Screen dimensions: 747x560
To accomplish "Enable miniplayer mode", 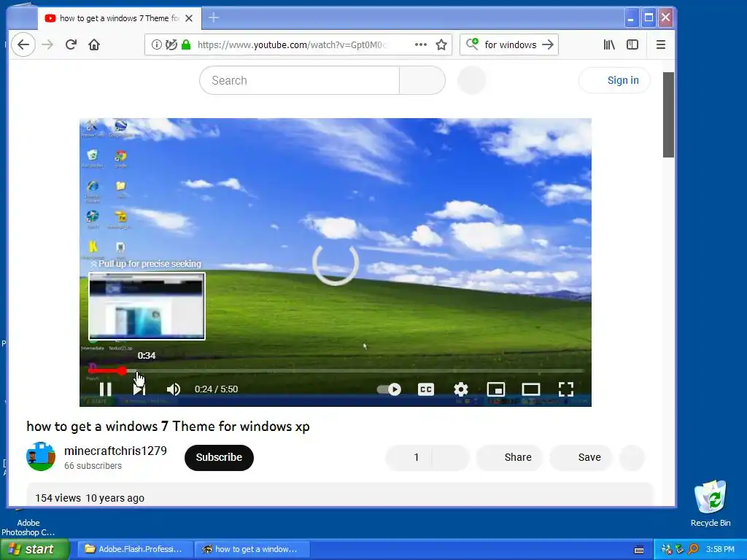I will (x=496, y=389).
